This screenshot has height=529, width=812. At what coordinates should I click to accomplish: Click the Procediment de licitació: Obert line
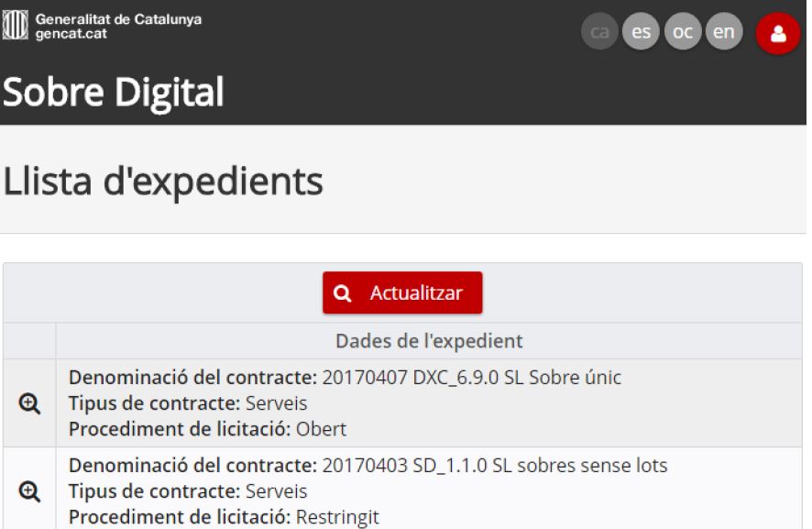pyautogui.click(x=207, y=429)
